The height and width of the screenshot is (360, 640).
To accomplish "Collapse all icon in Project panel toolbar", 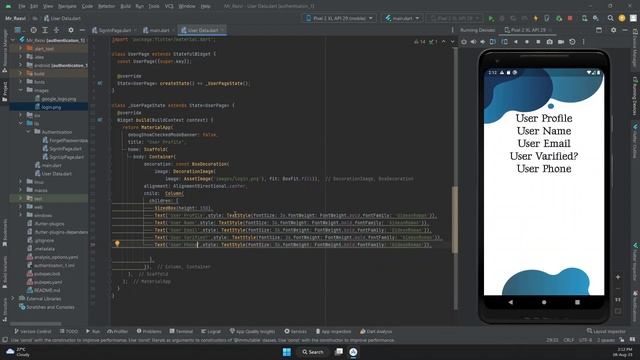I will tap(56, 30).
